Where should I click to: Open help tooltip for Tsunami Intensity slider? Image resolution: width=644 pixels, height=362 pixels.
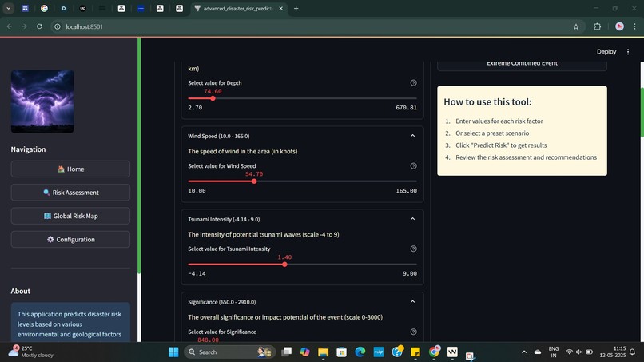tap(413, 249)
